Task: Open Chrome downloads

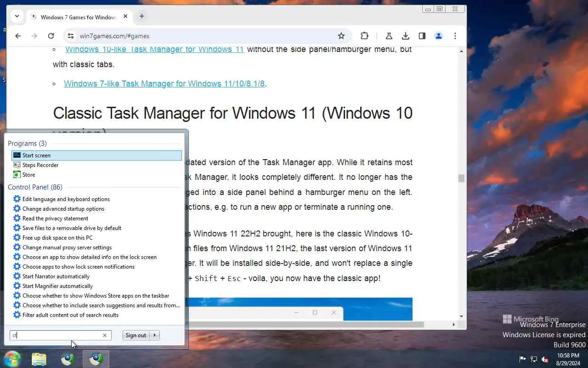Action: tap(405, 36)
